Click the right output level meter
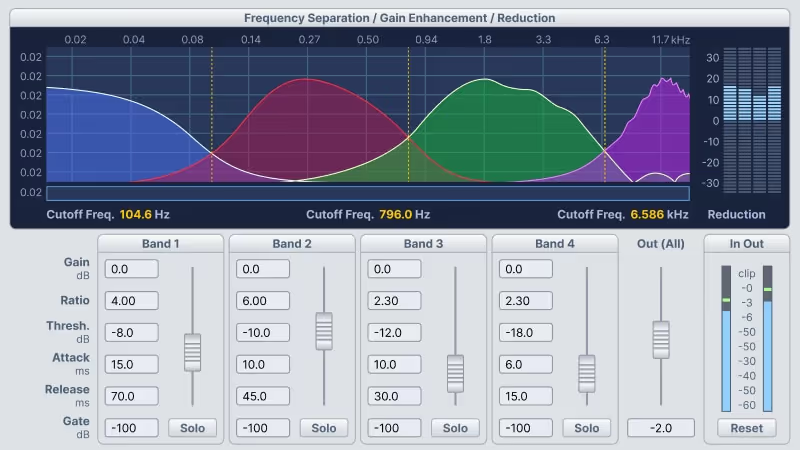Viewport: 800px width, 450px height. point(767,338)
